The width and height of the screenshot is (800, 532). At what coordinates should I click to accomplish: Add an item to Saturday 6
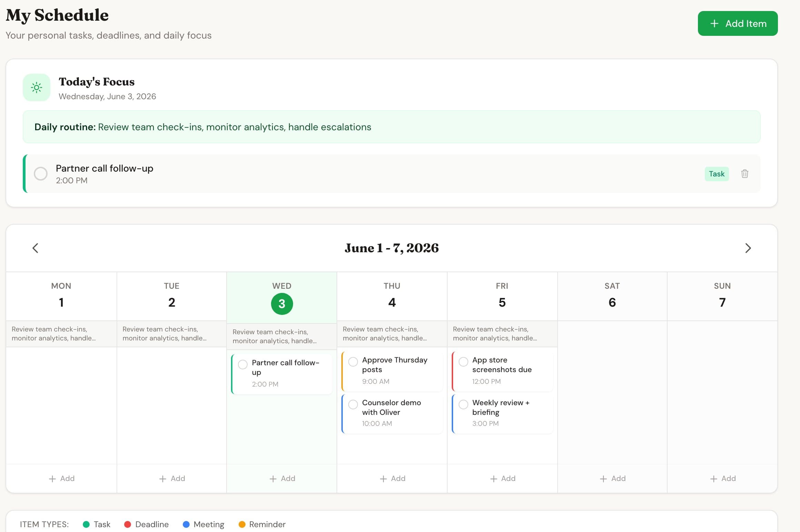(613, 478)
